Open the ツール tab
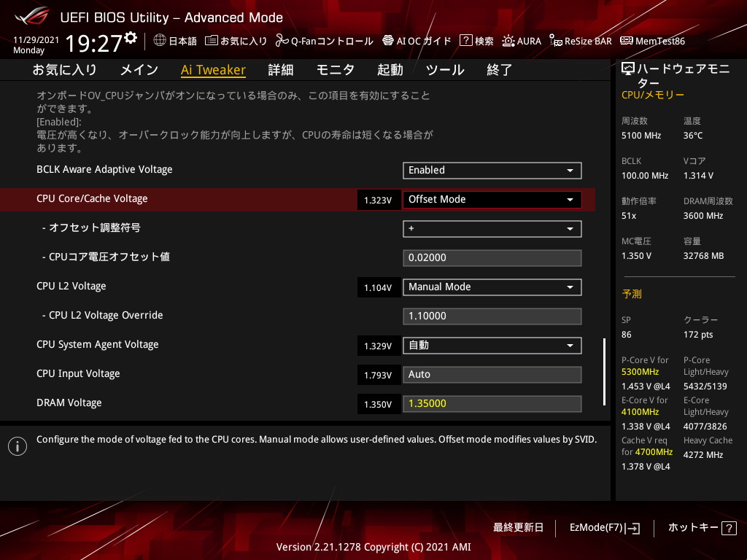This screenshot has width=747, height=560. (445, 70)
